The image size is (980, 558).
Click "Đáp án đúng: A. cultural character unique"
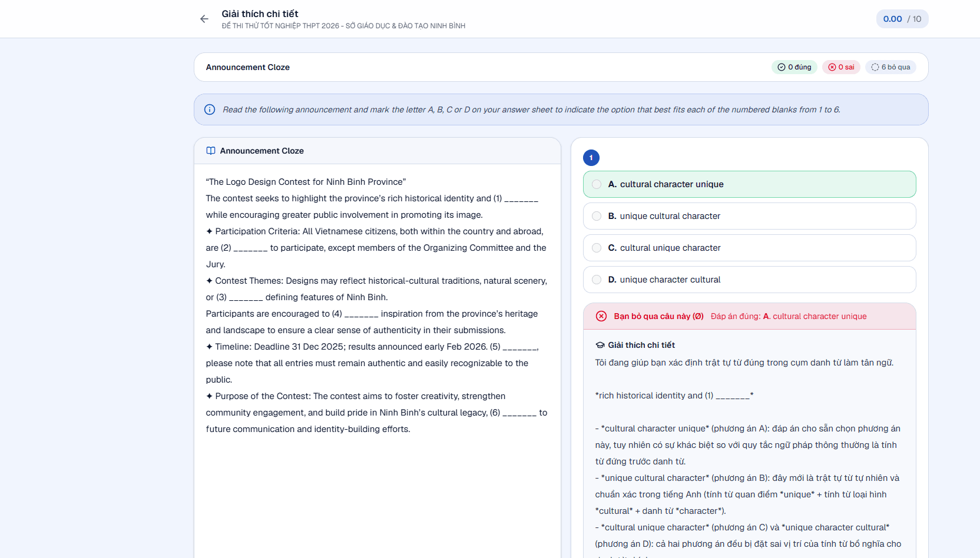coord(789,316)
